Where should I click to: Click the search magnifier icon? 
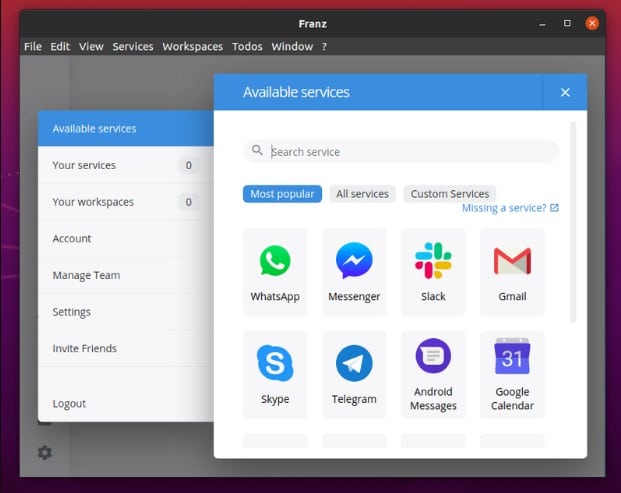(x=257, y=150)
